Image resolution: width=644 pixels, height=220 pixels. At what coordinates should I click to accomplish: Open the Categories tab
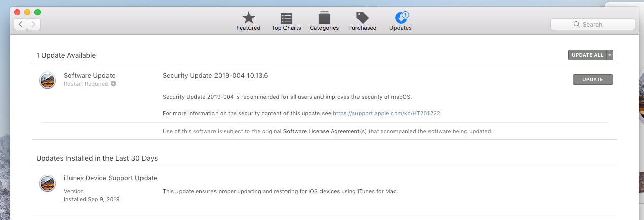coord(324,21)
